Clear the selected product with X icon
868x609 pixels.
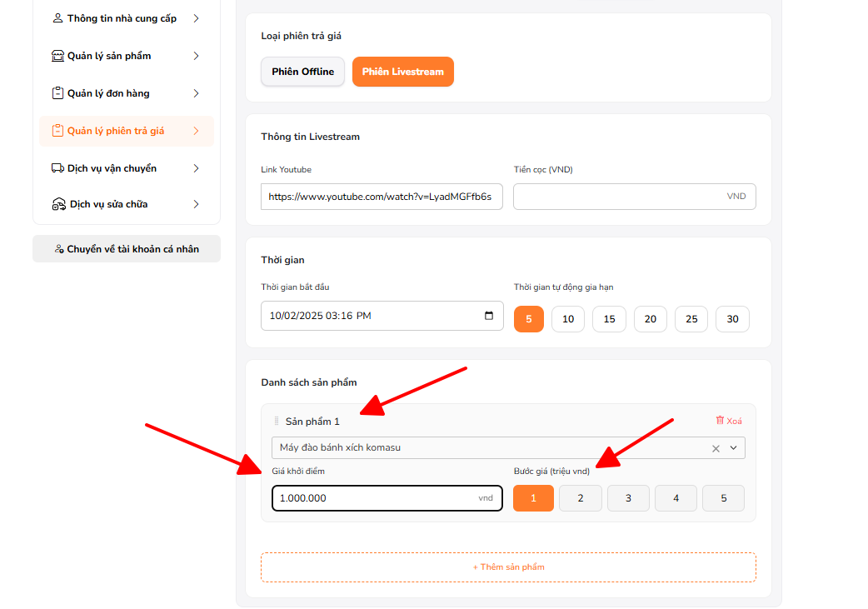tap(716, 448)
